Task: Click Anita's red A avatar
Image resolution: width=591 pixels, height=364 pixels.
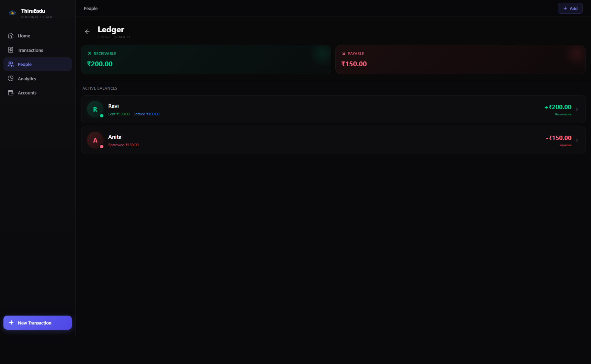Action: click(x=95, y=140)
